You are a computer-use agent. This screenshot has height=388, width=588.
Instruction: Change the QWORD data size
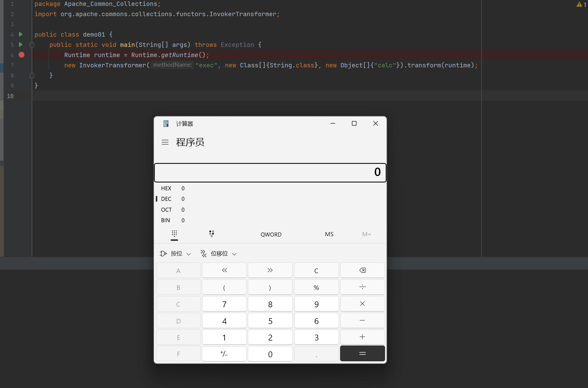coord(271,234)
